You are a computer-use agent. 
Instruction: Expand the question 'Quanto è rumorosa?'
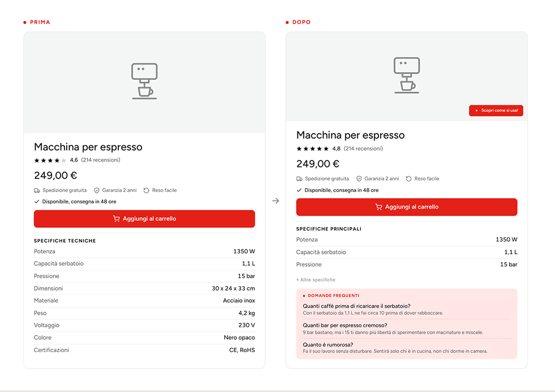click(x=328, y=345)
